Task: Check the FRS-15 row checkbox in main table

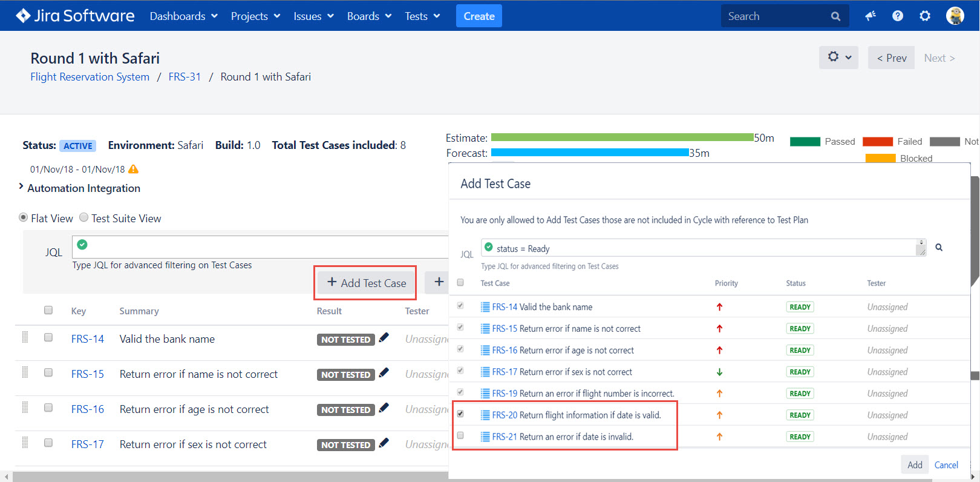Action: tap(48, 372)
